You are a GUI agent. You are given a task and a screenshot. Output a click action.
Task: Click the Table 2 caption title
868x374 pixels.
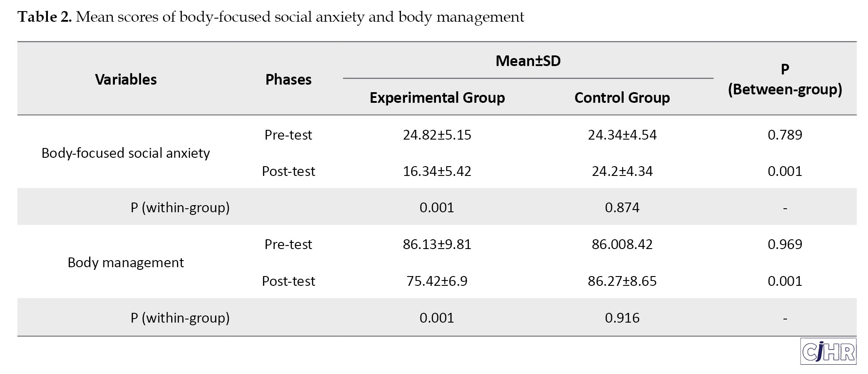[271, 17]
